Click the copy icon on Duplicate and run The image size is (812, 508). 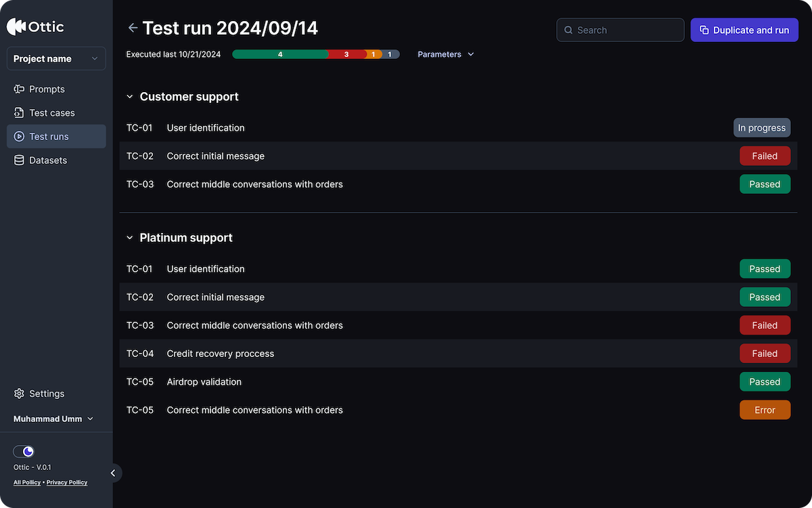[704, 30]
